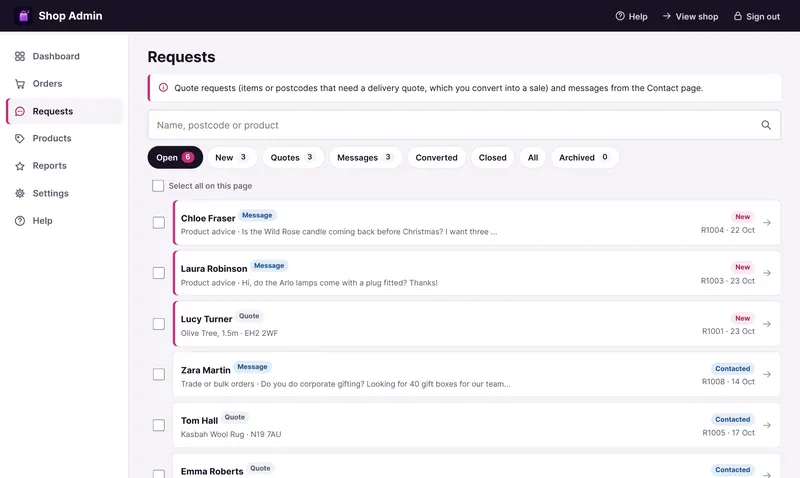The height and width of the screenshot is (478, 800).
Task: Switch to the All filter tab
Action: pyautogui.click(x=533, y=157)
